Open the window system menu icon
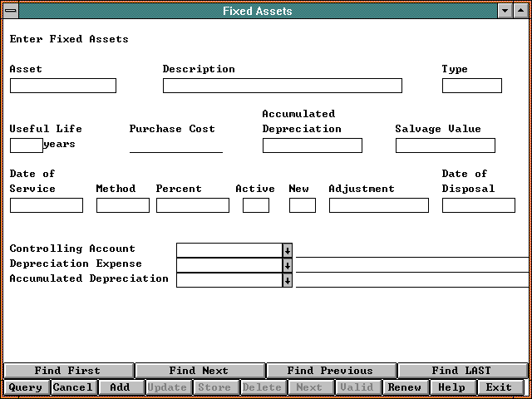Screen dimensions: 532x399 11,11
